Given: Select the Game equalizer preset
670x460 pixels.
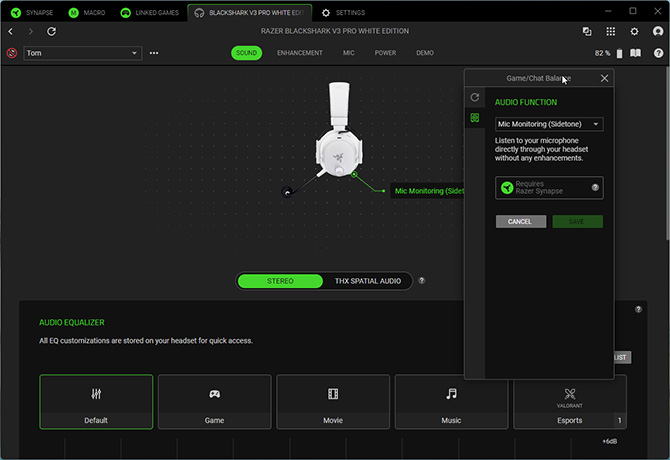Looking at the screenshot, I should [215, 401].
